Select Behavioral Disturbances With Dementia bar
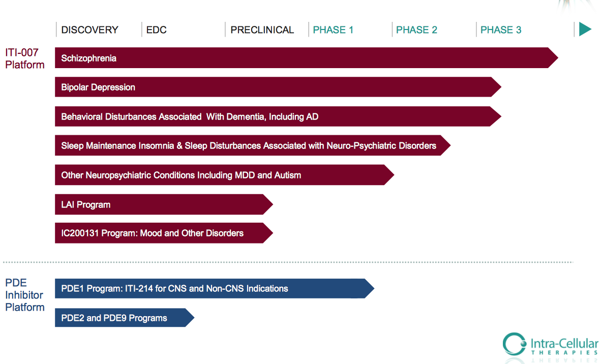 277,117
